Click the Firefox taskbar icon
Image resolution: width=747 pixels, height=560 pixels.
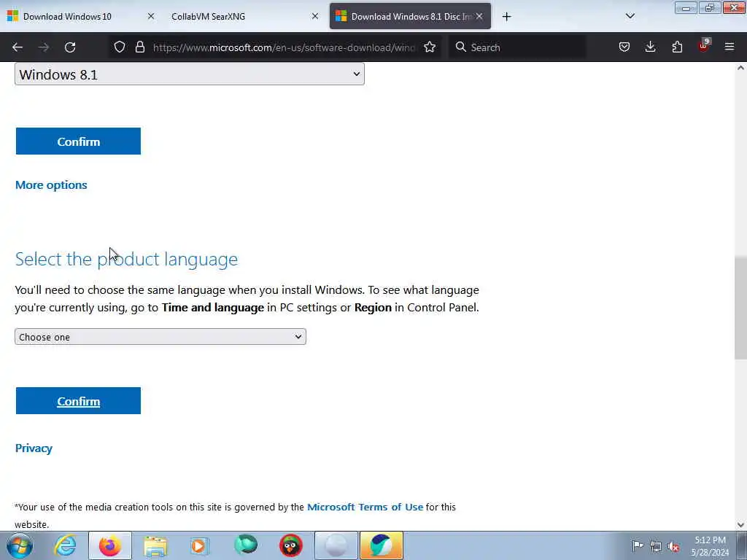coord(110,545)
